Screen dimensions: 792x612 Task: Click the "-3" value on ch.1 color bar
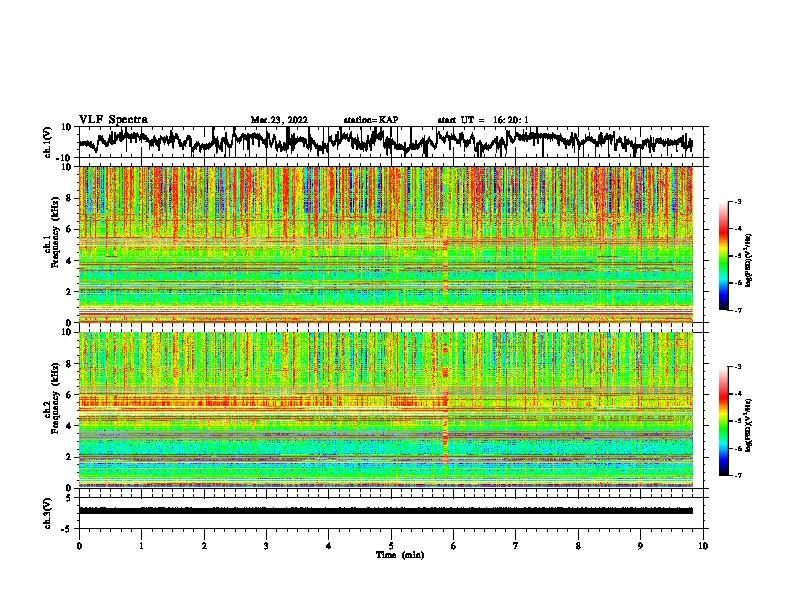click(738, 201)
